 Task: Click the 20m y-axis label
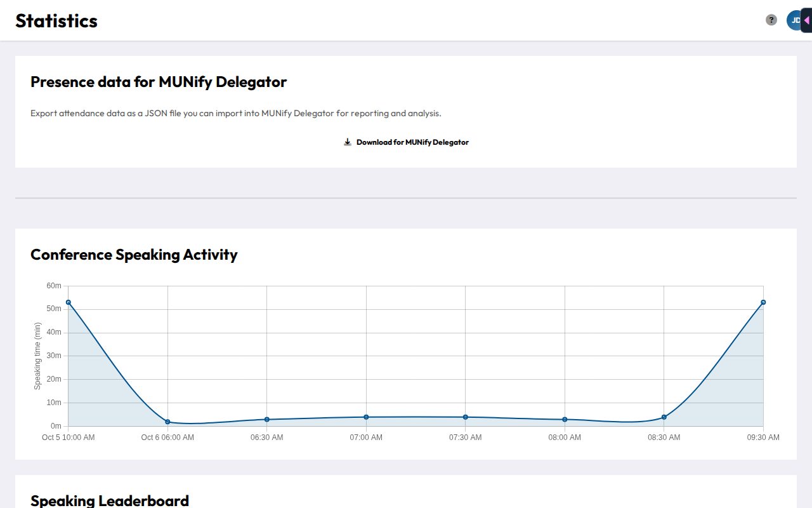(54, 379)
